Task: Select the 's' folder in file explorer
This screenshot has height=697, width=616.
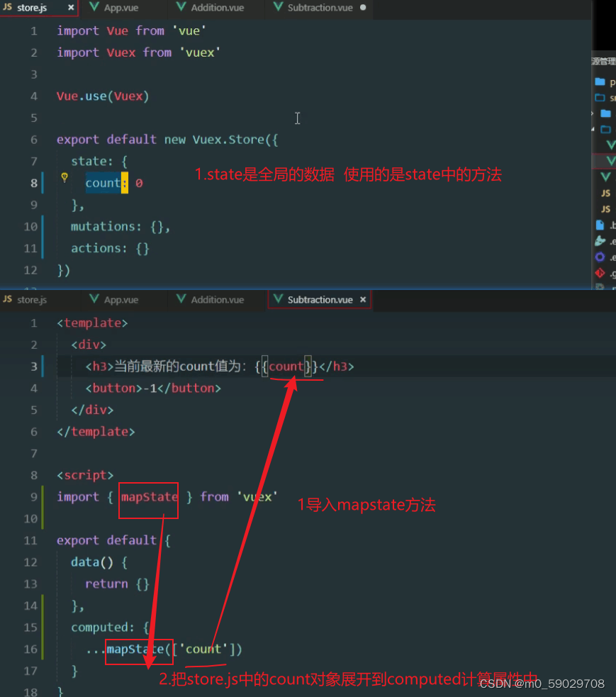Action: click(605, 98)
